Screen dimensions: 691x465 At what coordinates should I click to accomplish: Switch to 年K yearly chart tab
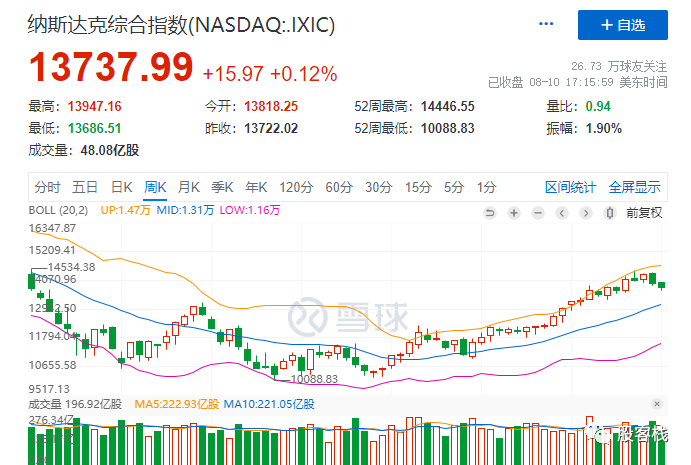click(x=256, y=187)
